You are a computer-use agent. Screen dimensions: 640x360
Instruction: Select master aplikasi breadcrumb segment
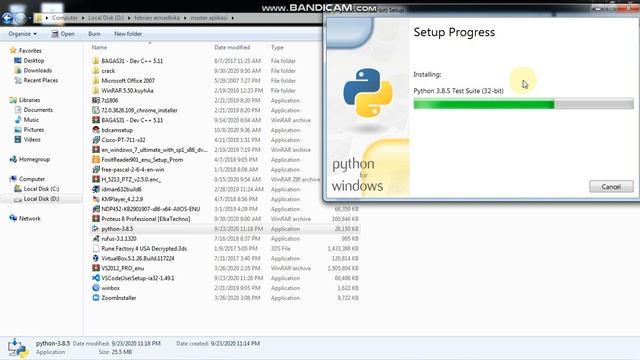tap(209, 18)
